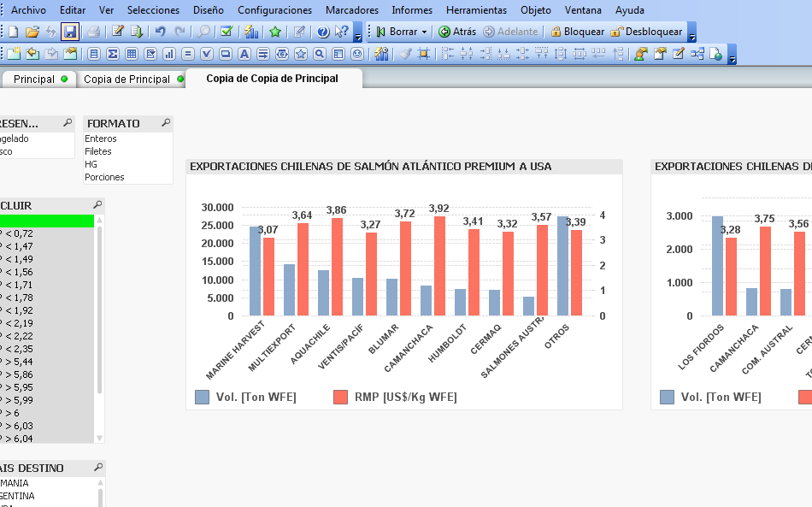Click the Reload script icon

point(137,32)
